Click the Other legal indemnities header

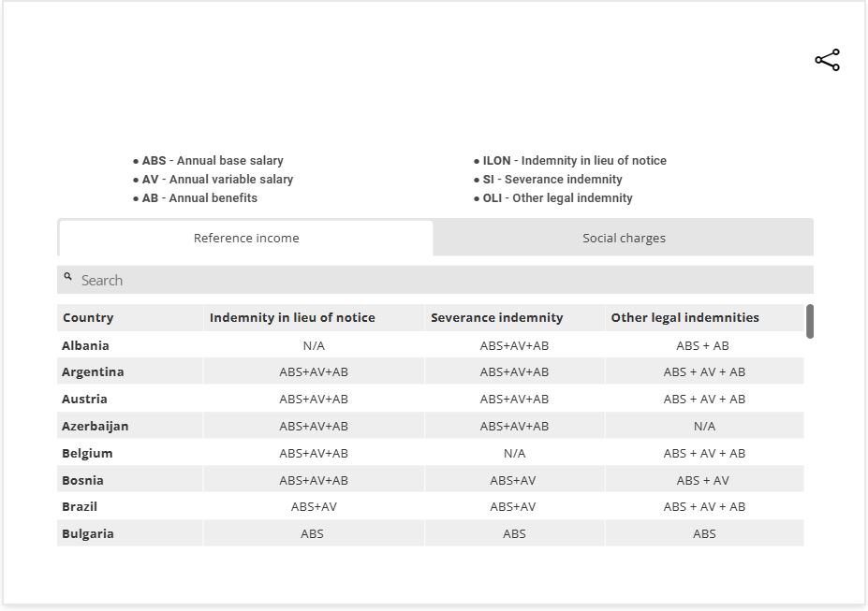tap(684, 317)
